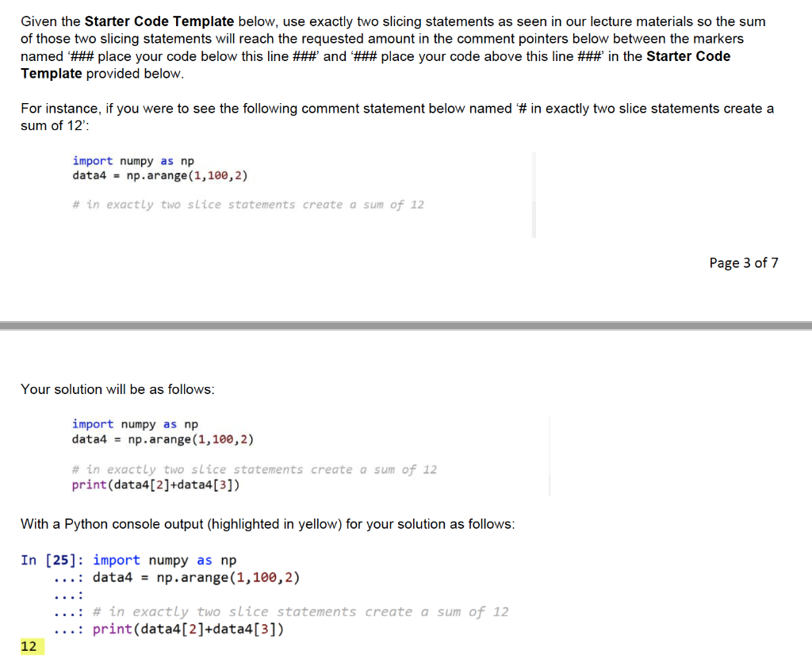
Task: Click the sum of 12 phrase in the instructions
Action: pyautogui.click(x=48, y=125)
